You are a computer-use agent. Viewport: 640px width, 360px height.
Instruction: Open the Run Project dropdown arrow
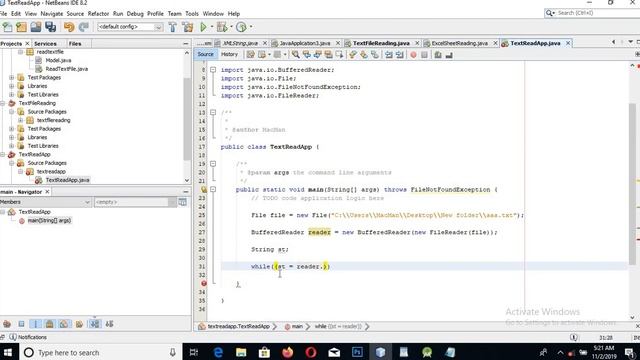(x=211, y=27)
